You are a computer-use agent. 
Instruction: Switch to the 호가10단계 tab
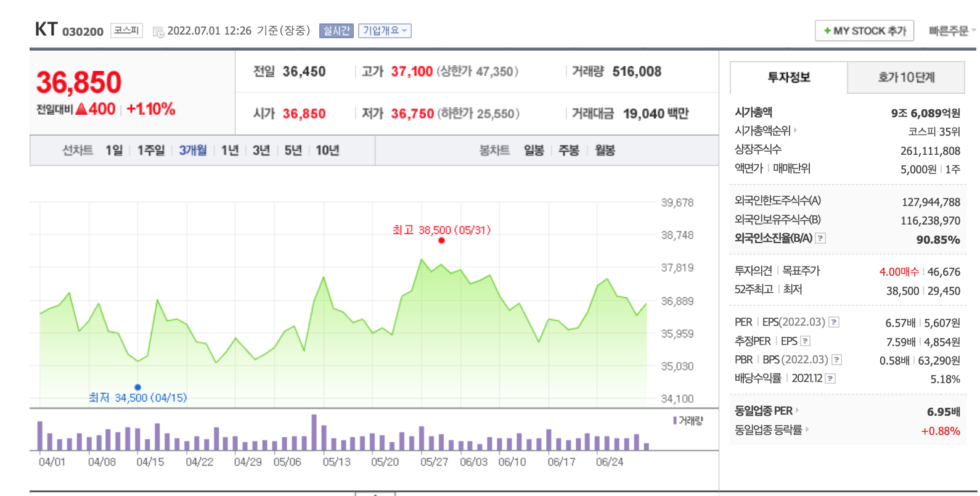(x=906, y=78)
